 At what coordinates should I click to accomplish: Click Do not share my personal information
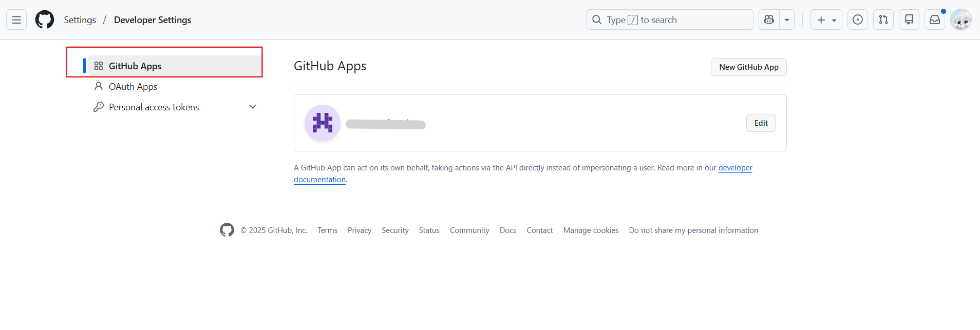click(x=694, y=230)
